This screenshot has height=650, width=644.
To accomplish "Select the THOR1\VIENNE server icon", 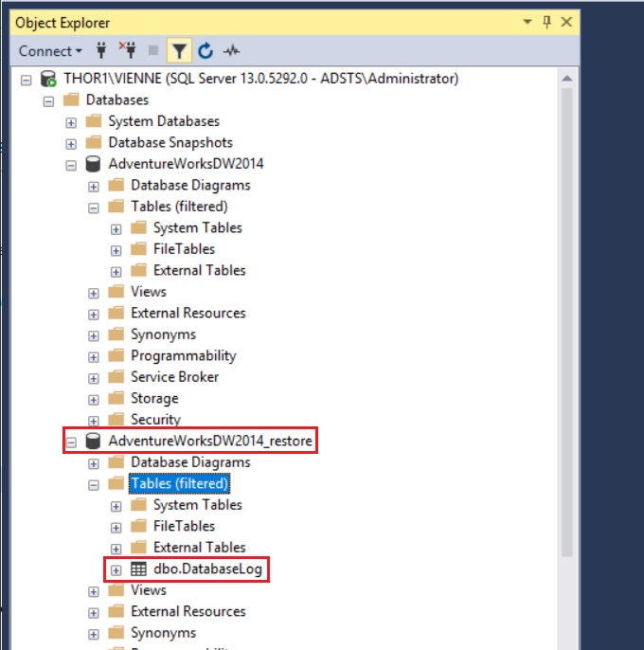I will (48, 79).
